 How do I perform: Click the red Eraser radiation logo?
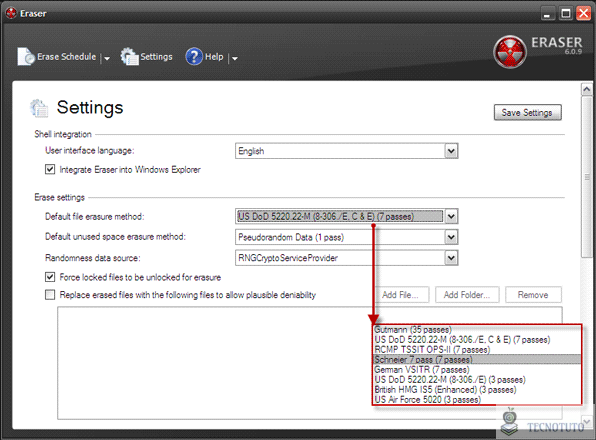pos(510,52)
